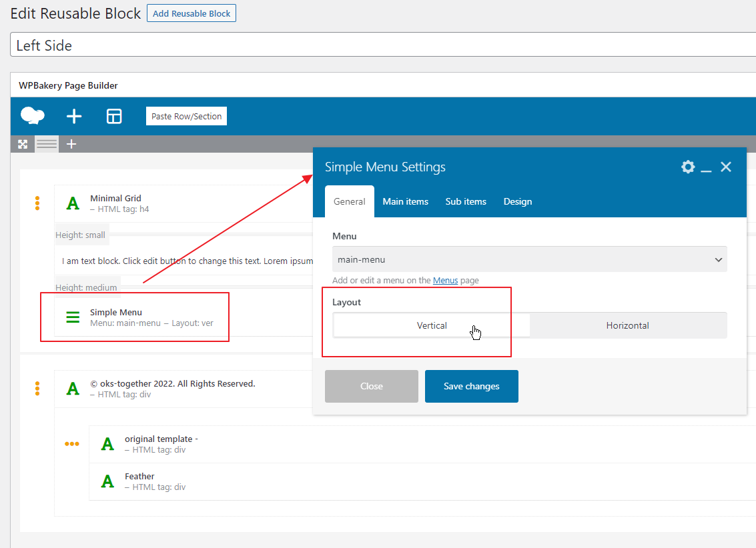756x548 pixels.
Task: Add a new element with plus icon
Action: click(74, 116)
